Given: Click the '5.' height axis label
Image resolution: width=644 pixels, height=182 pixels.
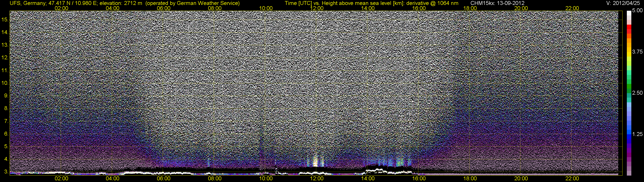Looking at the screenshot, I should point(6,146).
